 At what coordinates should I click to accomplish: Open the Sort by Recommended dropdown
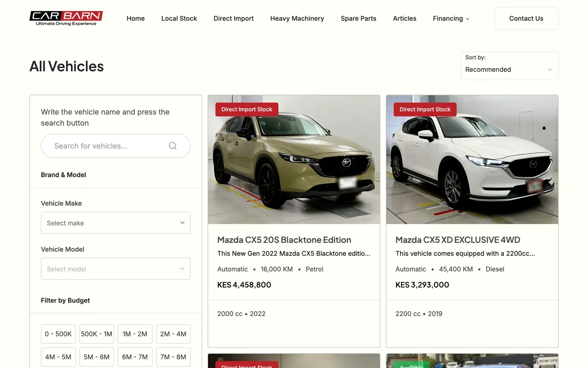click(509, 66)
